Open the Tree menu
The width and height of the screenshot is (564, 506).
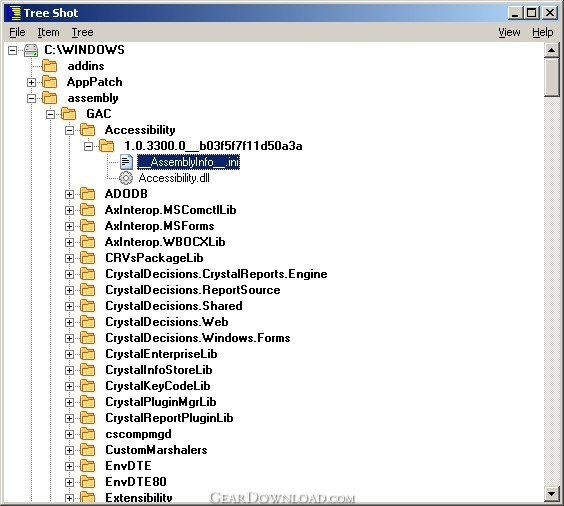[82, 32]
